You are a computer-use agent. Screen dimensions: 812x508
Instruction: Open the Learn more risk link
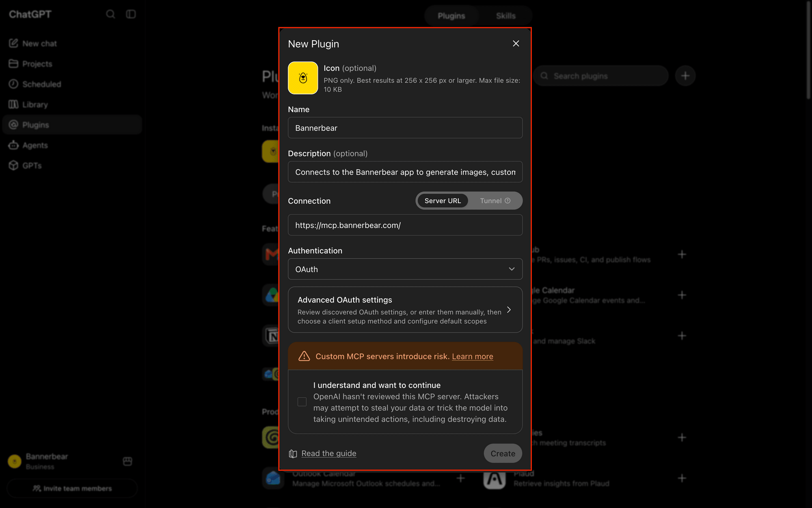tap(473, 356)
